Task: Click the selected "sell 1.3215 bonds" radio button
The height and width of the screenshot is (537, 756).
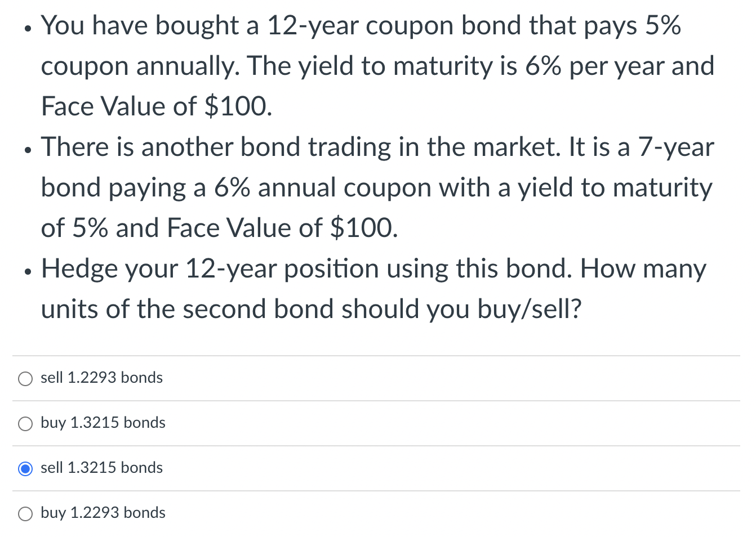Action: (25, 468)
